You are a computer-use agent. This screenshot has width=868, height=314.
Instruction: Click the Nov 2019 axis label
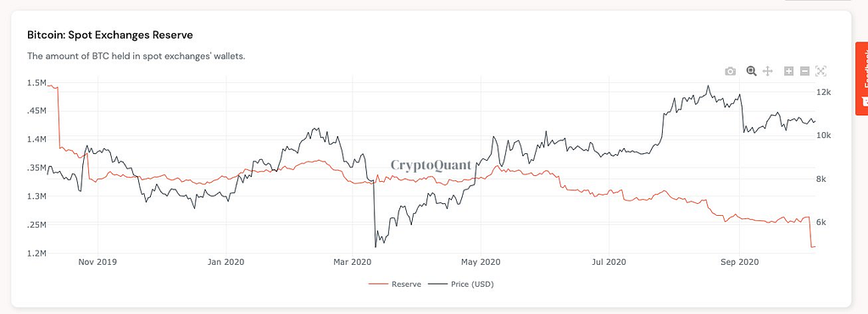click(97, 262)
